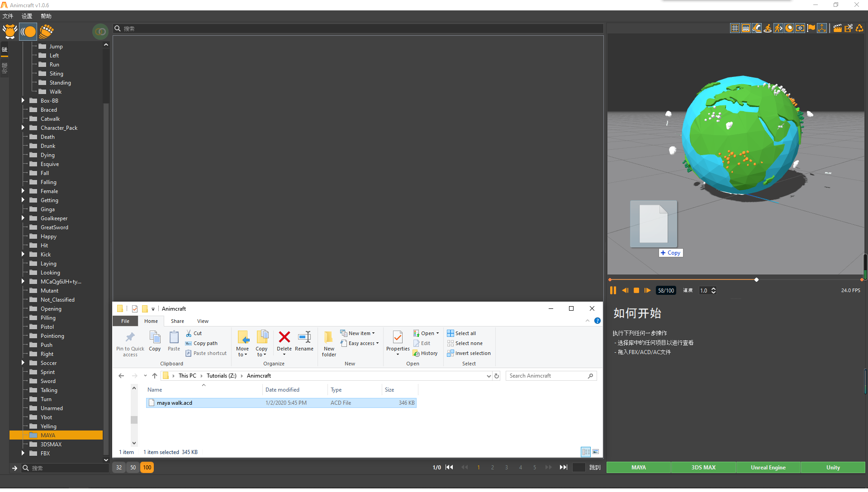Open the Easy access dropdown in Explorer

(x=360, y=343)
